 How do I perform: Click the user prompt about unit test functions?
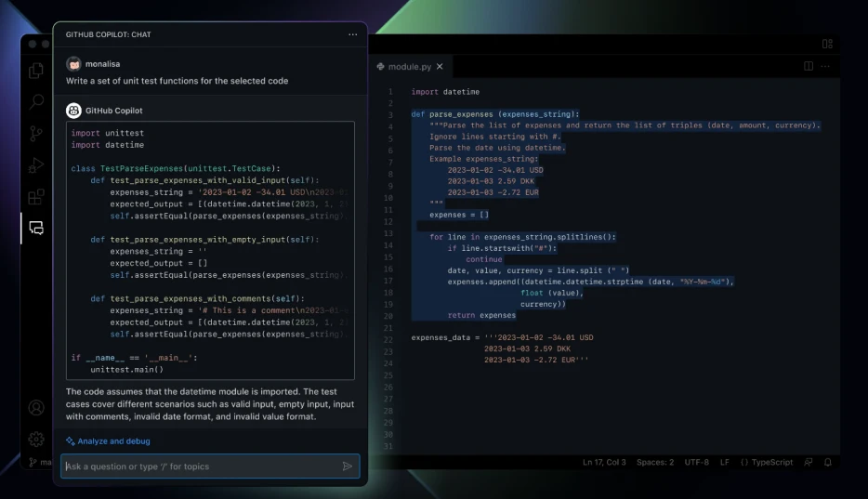(x=177, y=81)
